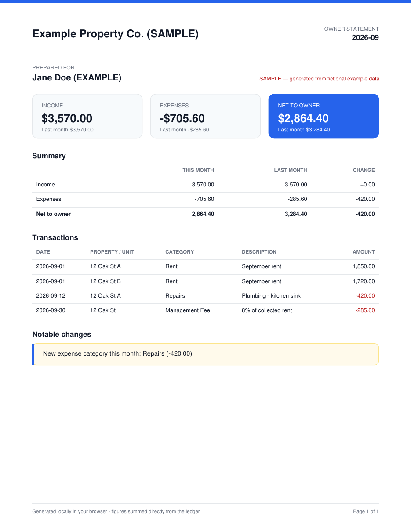411x532 pixels.
Task: Select '8% of collected rent' description
Action: (267, 310)
